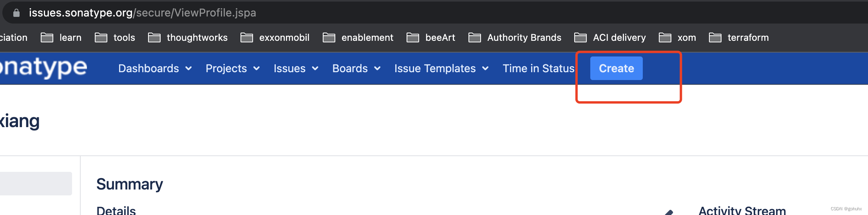Open the beeArt bookmarks folder
The image size is (868, 215).
(431, 38)
